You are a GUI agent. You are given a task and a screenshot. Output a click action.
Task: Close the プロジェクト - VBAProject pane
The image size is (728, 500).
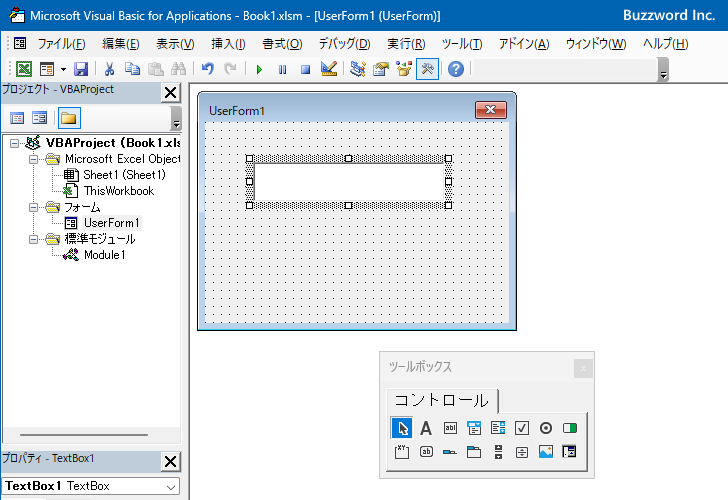coord(170,92)
